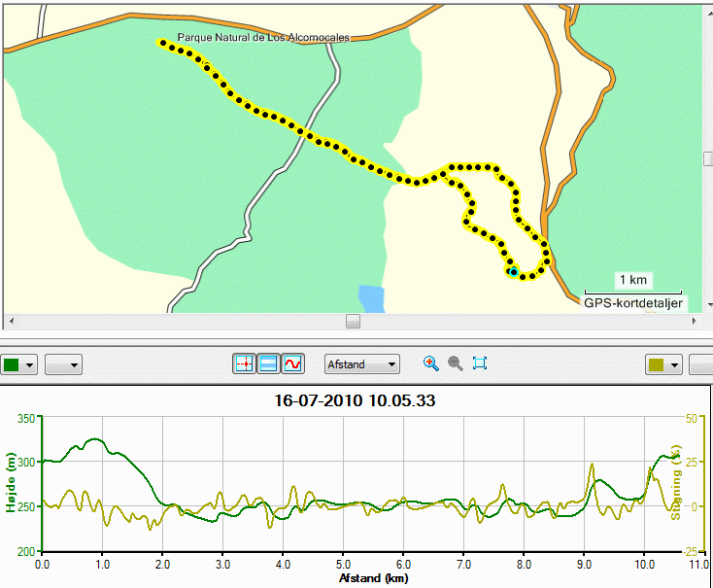
Task: Click the map vertical scroll down arrow
Action: tap(709, 305)
